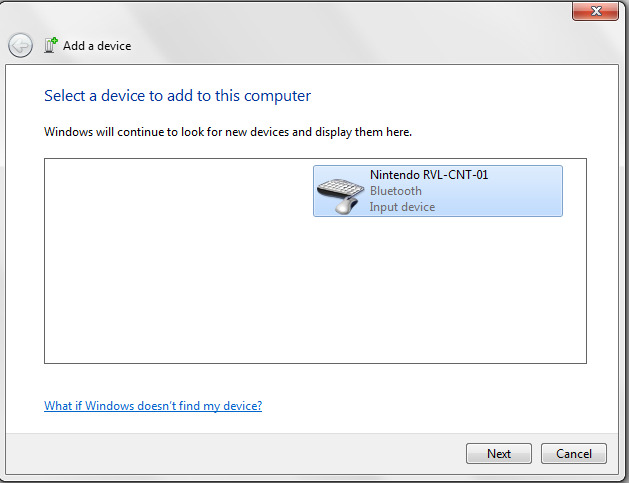Click the back arrow navigation button
This screenshot has width=629, height=483.
point(20,45)
